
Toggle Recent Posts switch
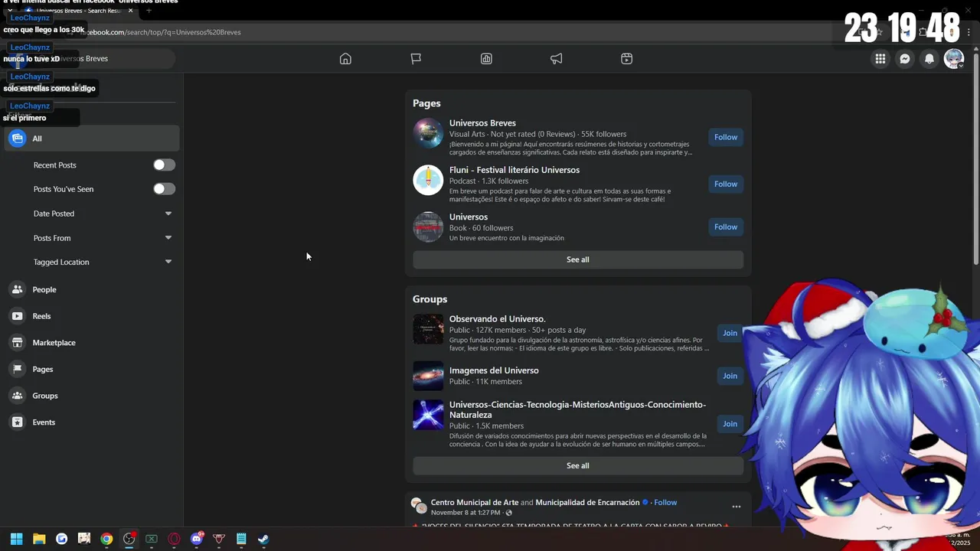[164, 165]
